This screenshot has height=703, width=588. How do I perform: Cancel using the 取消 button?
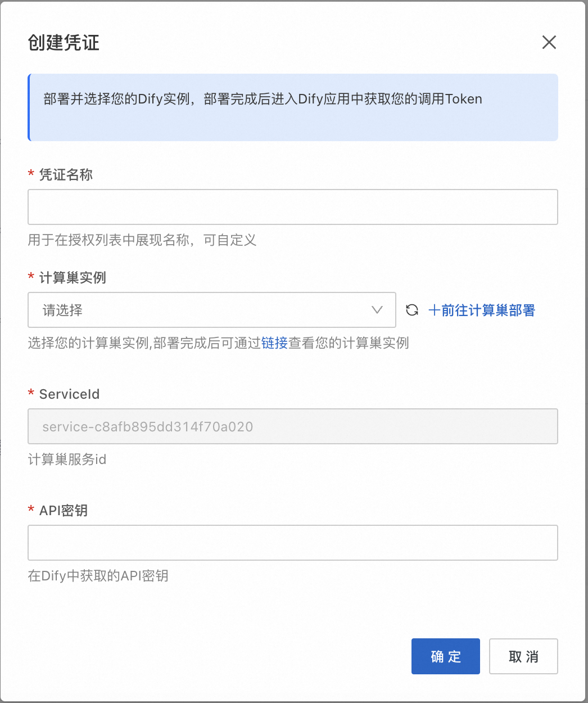click(x=523, y=656)
